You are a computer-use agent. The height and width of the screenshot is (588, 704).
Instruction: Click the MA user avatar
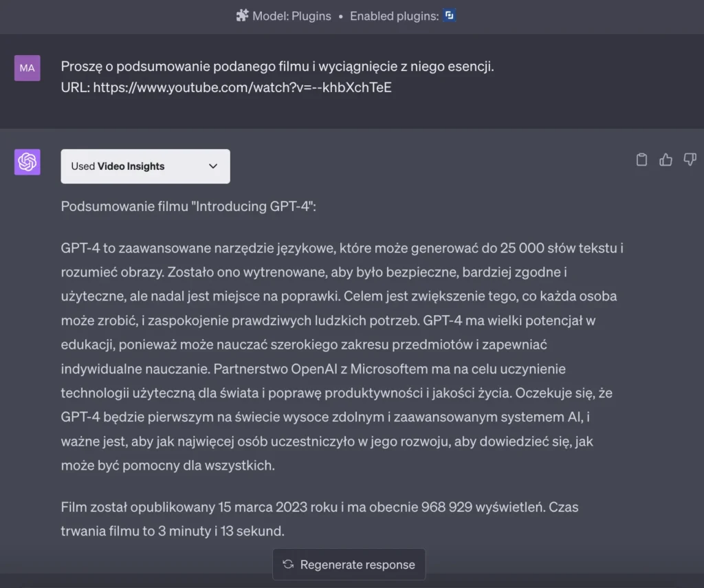click(27, 68)
